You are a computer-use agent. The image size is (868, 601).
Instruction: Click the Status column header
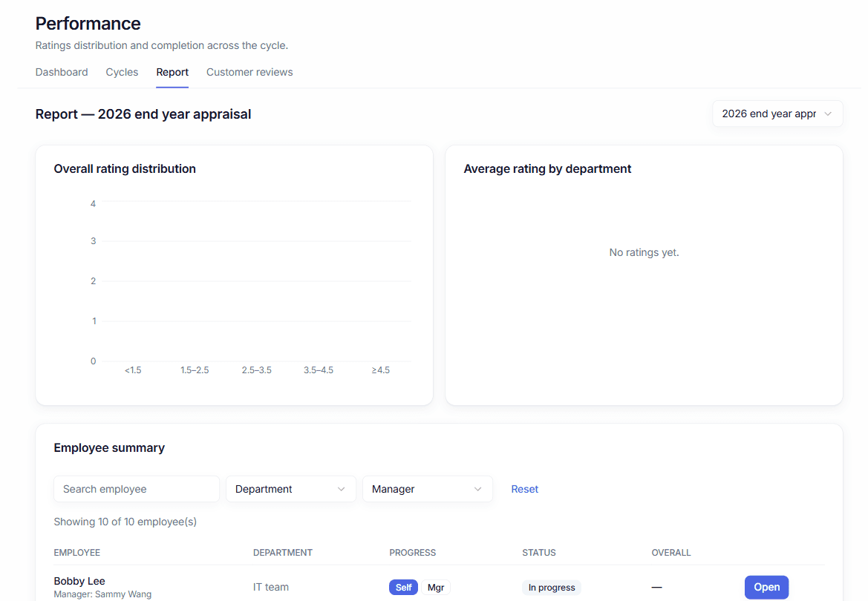tap(538, 552)
